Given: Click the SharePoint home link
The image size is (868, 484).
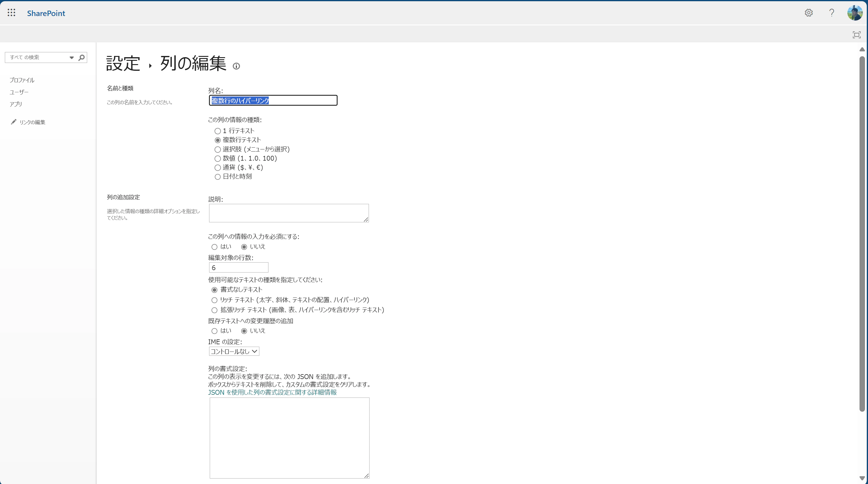Looking at the screenshot, I should click(46, 13).
